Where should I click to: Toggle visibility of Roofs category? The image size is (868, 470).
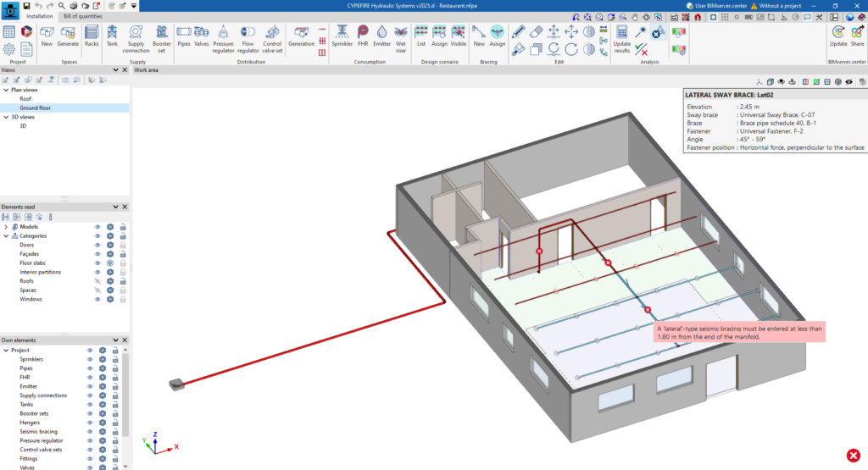coord(97,281)
